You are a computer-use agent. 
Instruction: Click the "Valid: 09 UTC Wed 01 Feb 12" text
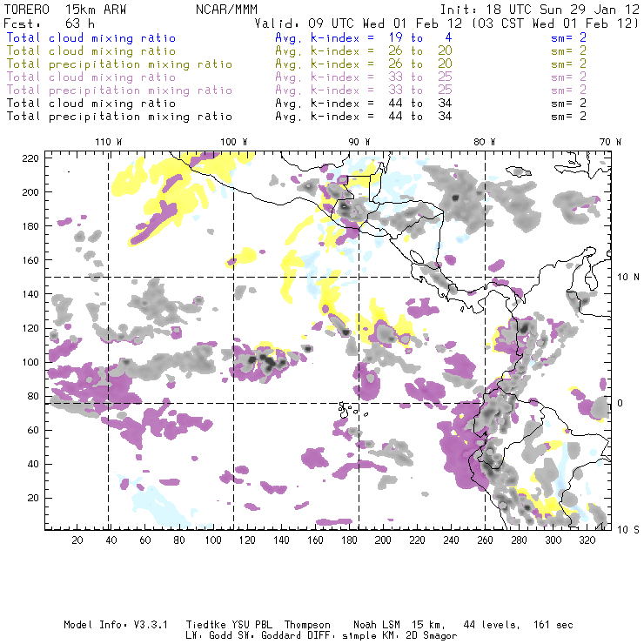pos(359,23)
